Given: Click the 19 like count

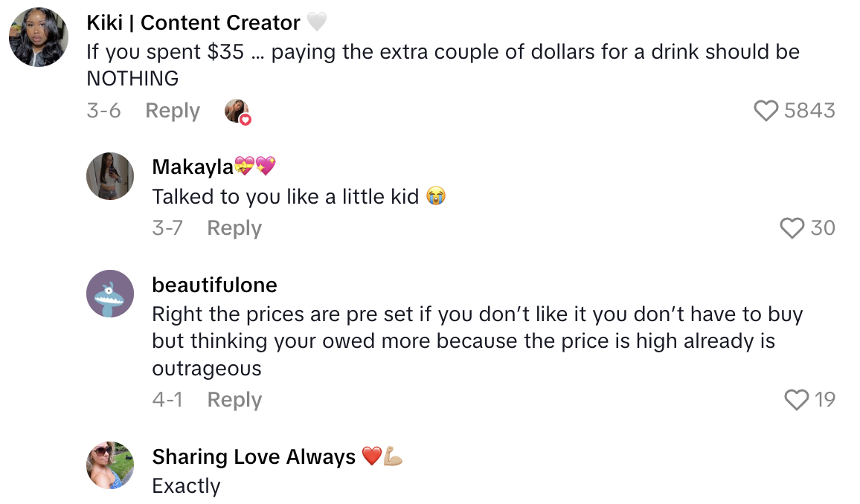Looking at the screenshot, I should 825,400.
